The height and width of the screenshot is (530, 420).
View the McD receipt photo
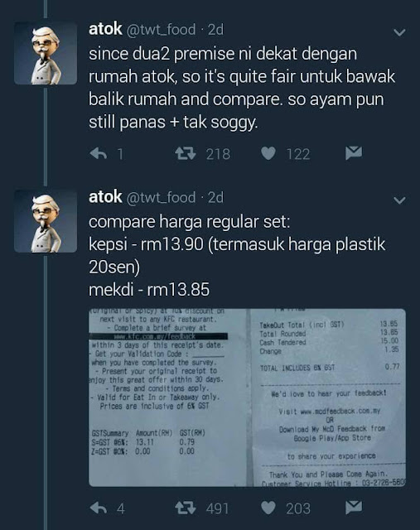point(328,397)
